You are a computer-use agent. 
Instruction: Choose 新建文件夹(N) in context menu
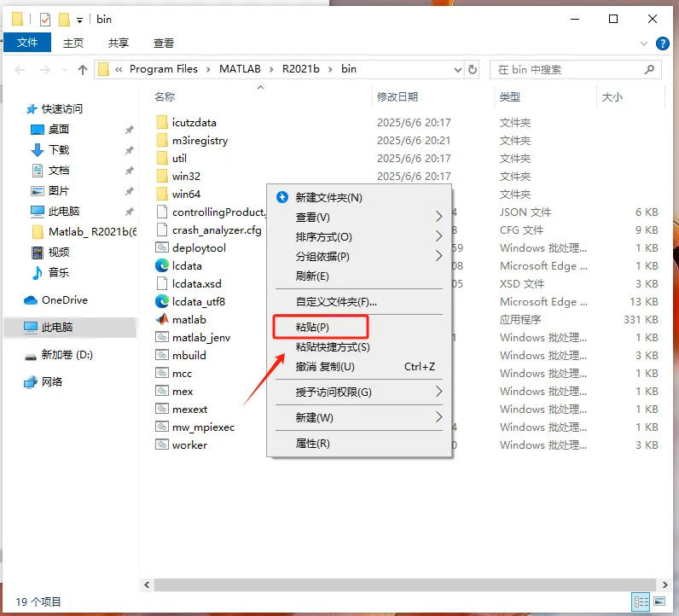point(359,198)
